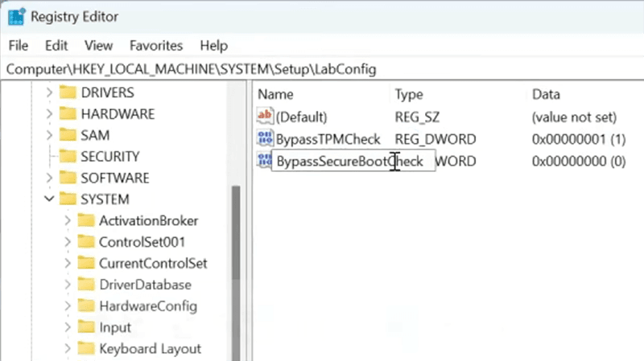Open the Edit menu

coord(56,46)
